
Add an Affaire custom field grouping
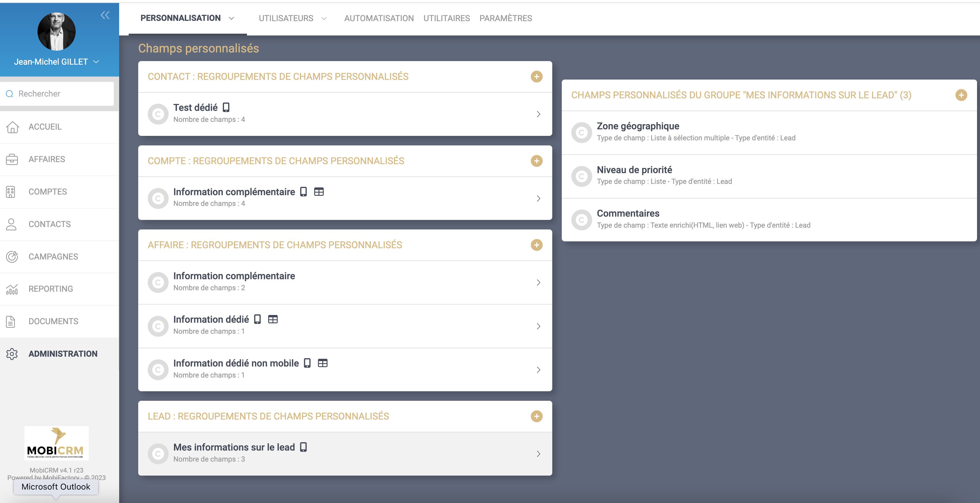(x=536, y=245)
